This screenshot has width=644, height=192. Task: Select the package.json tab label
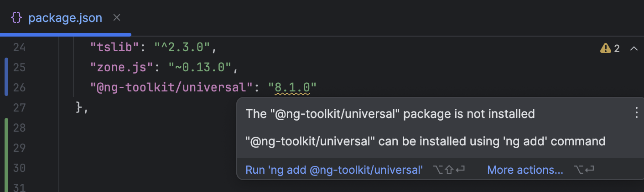click(65, 18)
